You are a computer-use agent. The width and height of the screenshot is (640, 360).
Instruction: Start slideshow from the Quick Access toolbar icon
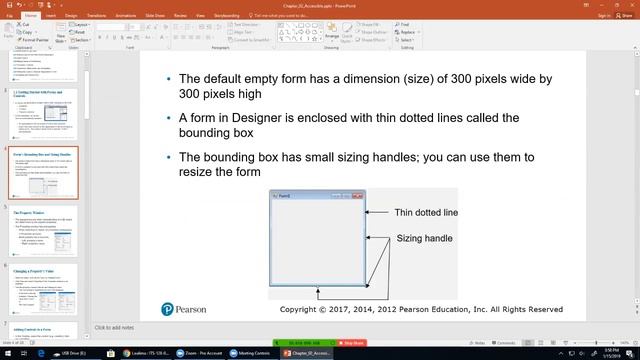coord(41,5)
